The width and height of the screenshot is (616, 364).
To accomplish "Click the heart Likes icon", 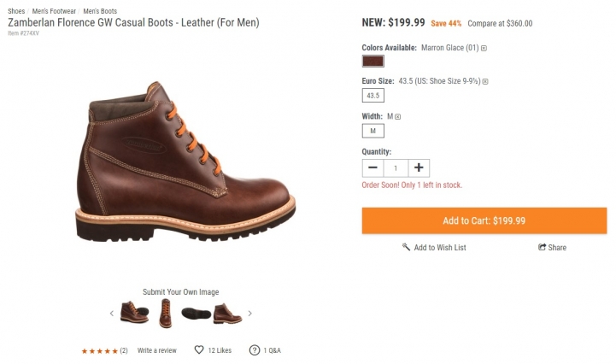I will (x=199, y=350).
